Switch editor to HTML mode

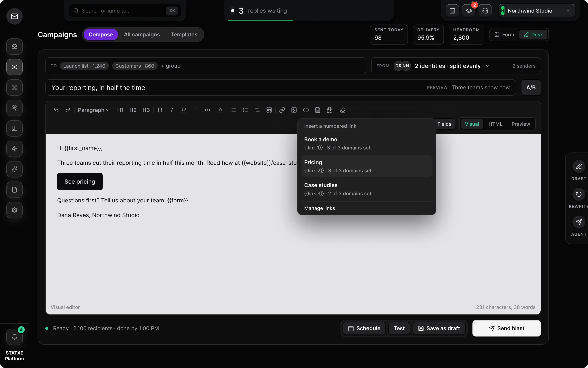tap(495, 124)
